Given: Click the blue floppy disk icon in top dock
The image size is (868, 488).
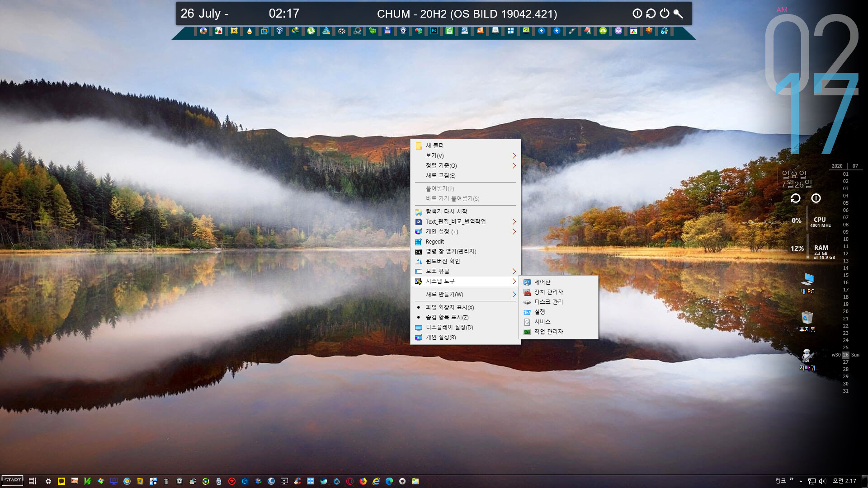Looking at the screenshot, I should (x=387, y=31).
